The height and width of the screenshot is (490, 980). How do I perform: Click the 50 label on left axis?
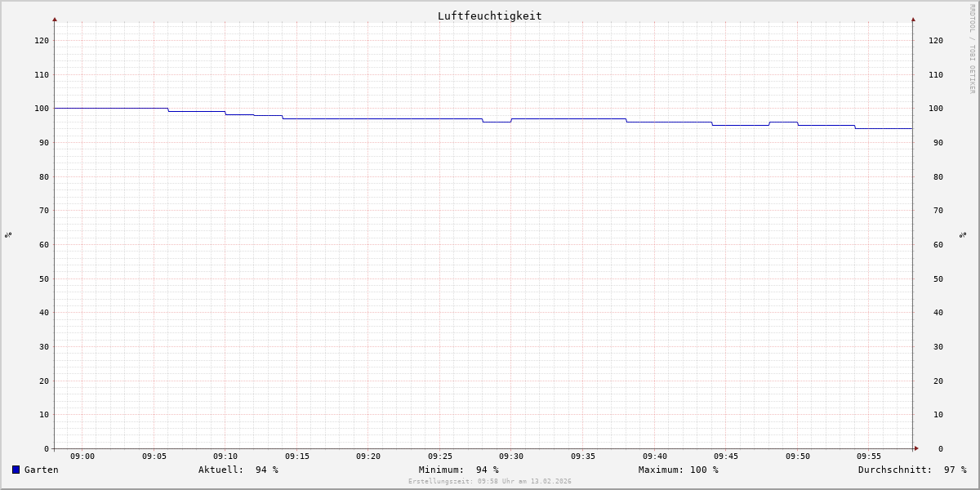coord(44,278)
